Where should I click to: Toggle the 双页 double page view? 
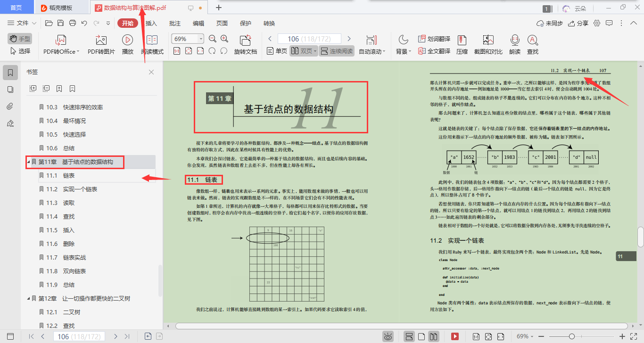point(303,51)
